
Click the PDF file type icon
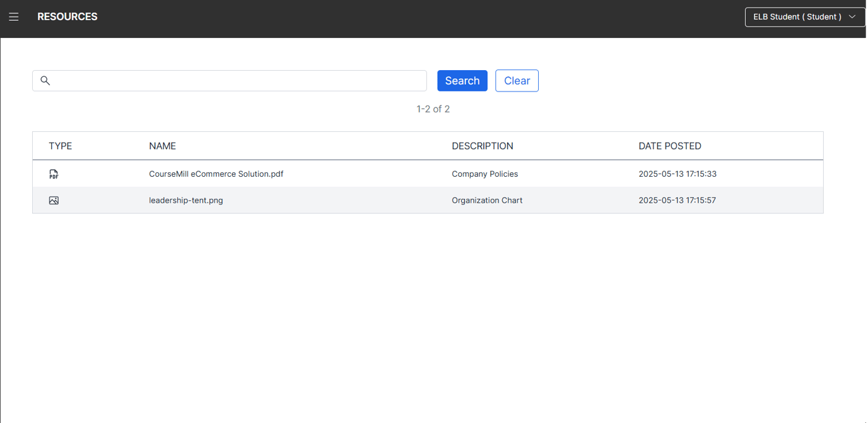[54, 174]
